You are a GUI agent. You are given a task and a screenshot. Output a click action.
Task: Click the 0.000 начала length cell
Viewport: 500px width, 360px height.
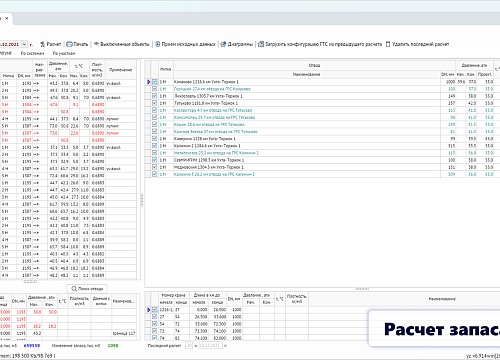coord(199,310)
